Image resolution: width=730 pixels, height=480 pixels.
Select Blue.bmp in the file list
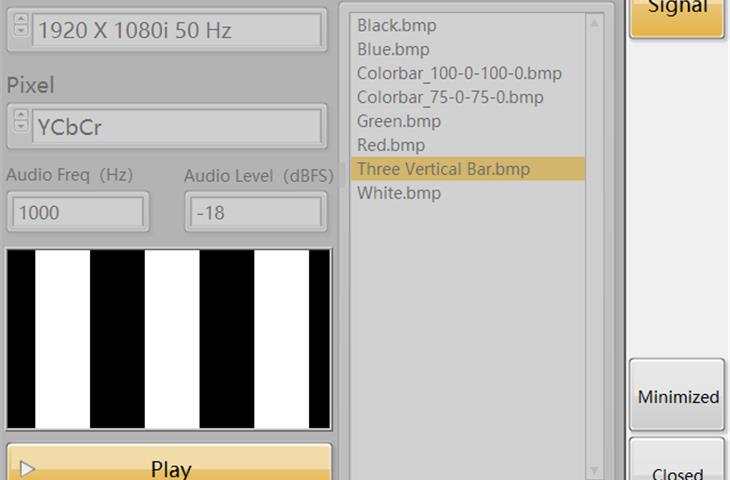468,49
